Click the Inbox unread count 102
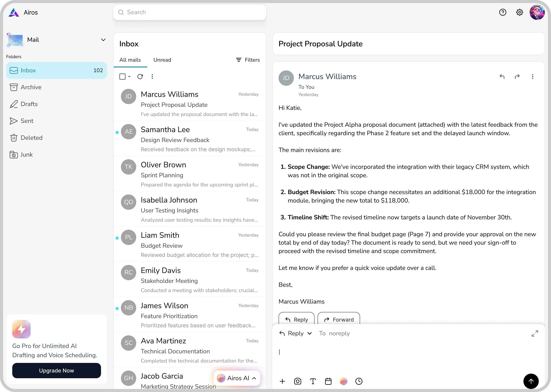The height and width of the screenshot is (392, 551). tap(98, 70)
